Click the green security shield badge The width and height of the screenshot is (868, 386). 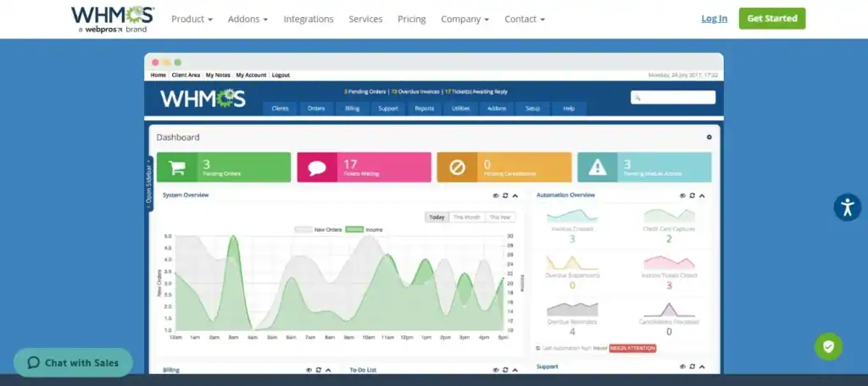(x=828, y=346)
